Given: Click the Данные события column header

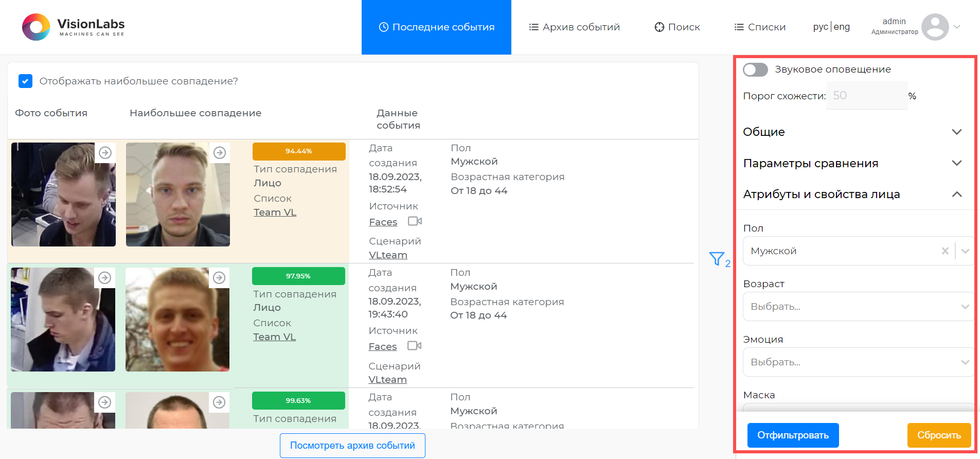Looking at the screenshot, I should [x=399, y=119].
